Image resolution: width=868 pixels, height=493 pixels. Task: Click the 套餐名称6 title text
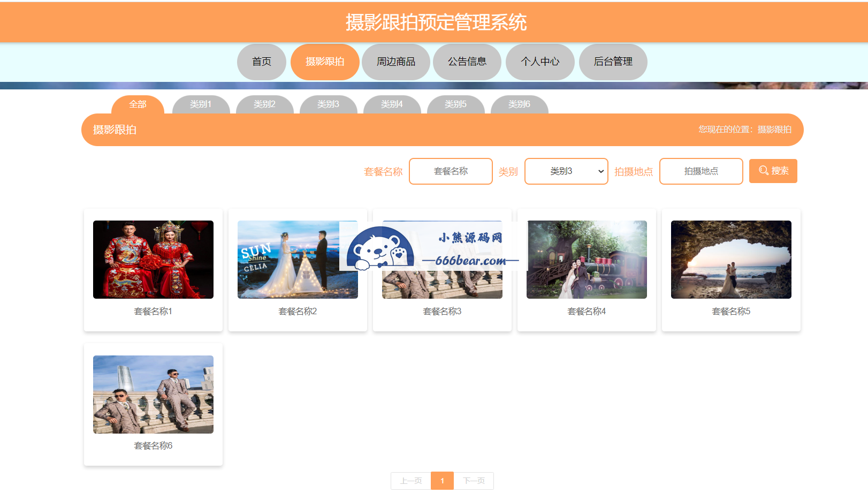click(153, 446)
